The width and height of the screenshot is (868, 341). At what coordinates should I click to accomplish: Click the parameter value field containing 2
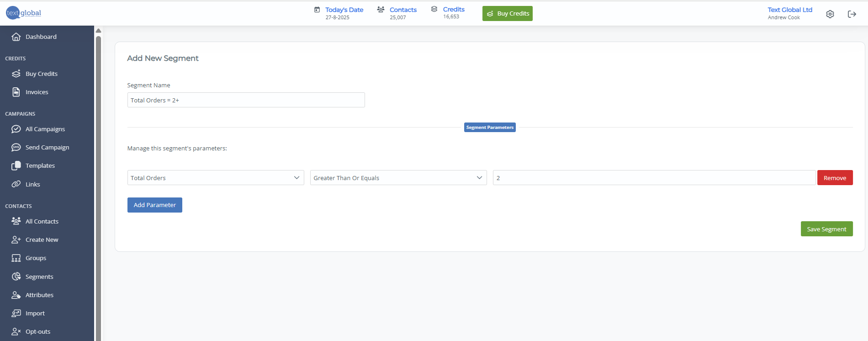(654, 178)
